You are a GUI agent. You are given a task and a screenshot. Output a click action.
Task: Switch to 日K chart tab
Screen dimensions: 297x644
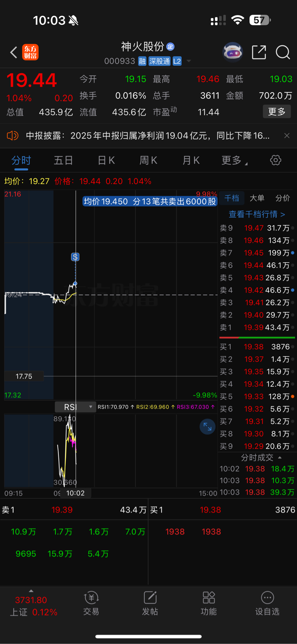click(106, 160)
